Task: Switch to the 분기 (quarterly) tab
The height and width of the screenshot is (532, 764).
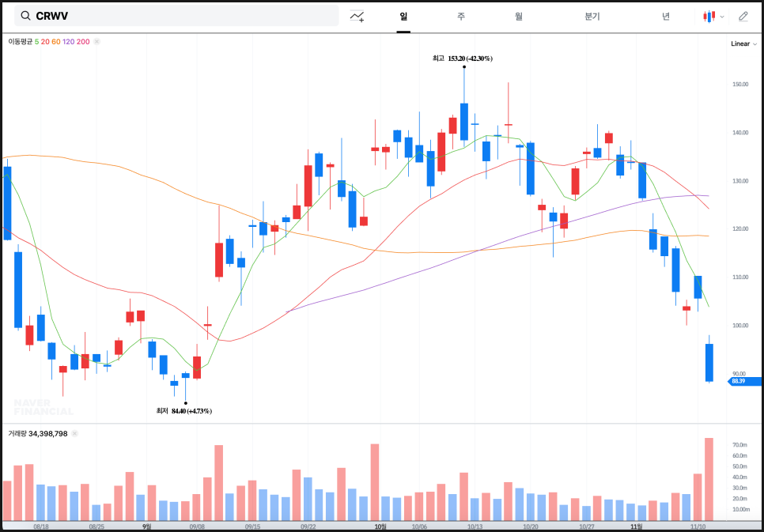Action: [x=592, y=16]
